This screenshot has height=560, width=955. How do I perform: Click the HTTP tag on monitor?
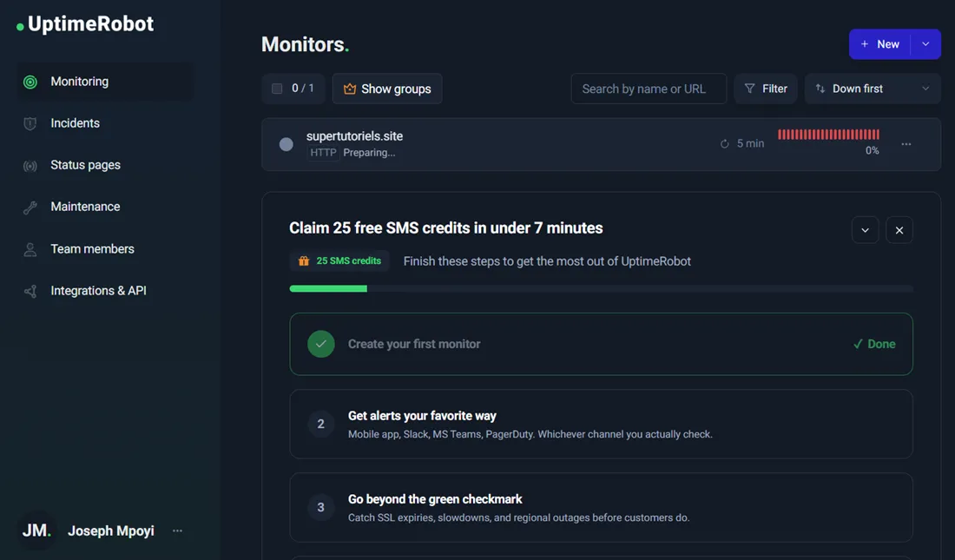(323, 153)
